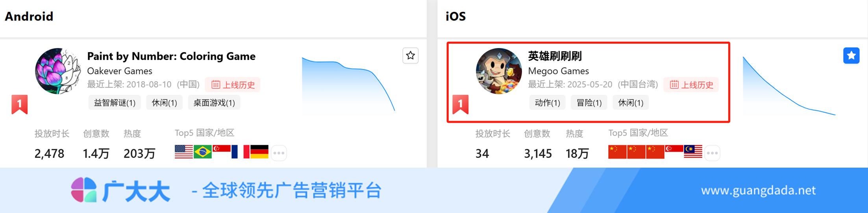The width and height of the screenshot is (868, 213).
Task: Click the United States flag icon
Action: [x=184, y=152]
